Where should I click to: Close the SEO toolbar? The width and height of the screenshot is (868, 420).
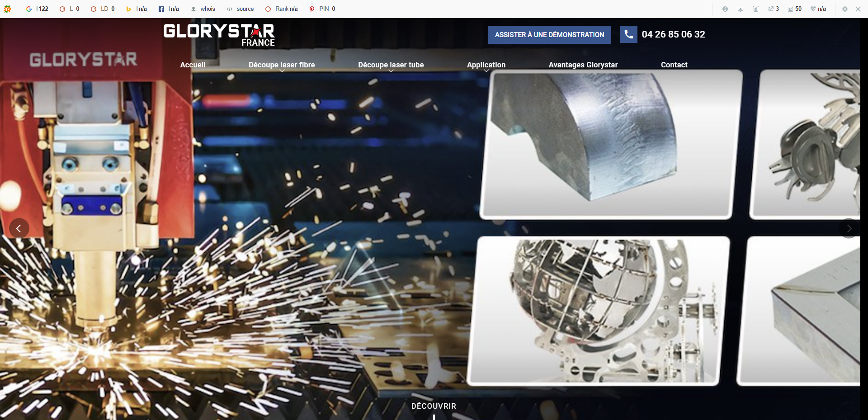tap(858, 9)
